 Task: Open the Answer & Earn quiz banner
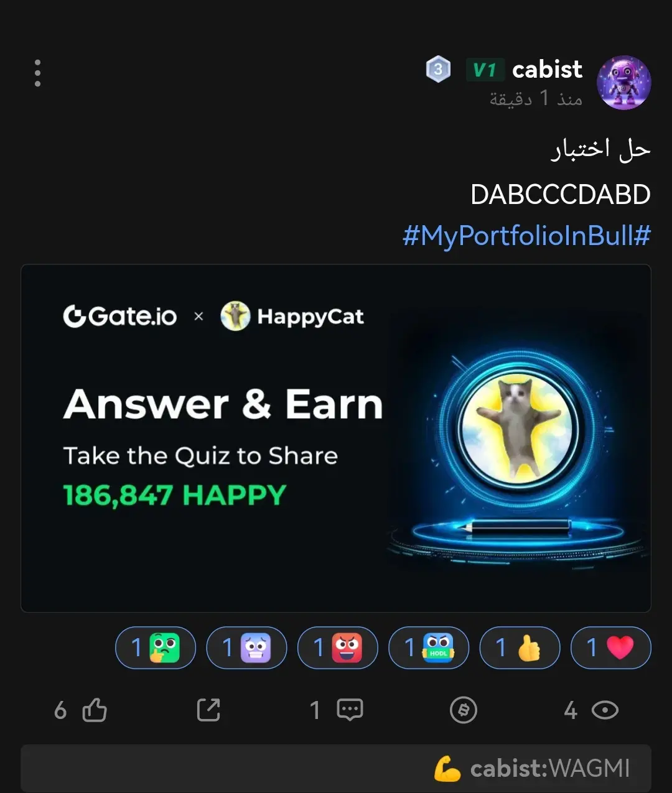[x=336, y=438]
